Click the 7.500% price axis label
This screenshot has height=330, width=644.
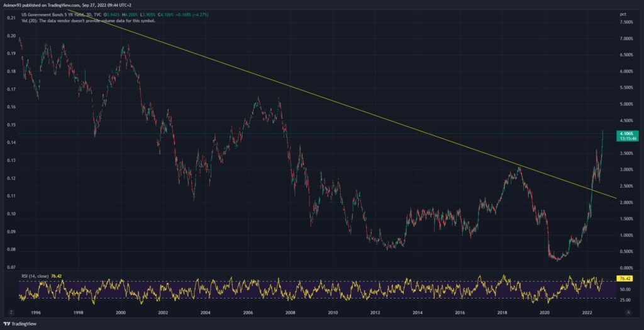coord(626,22)
